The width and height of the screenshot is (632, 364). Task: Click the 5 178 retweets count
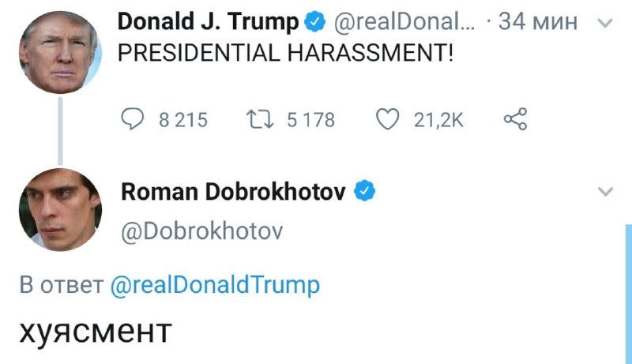(x=310, y=120)
